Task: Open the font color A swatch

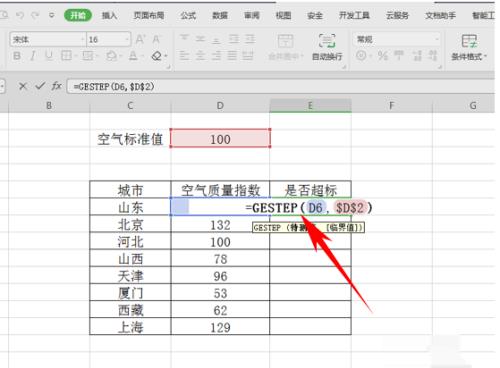Action: tap(133, 56)
